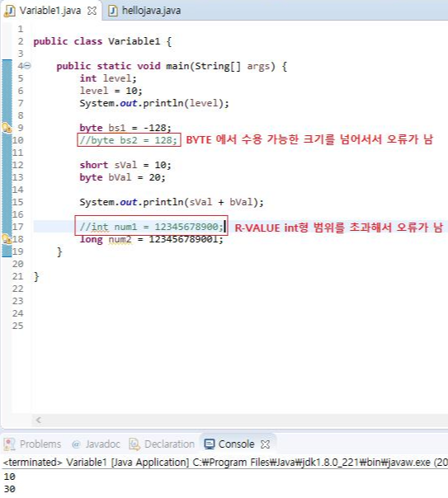Click the Problems tab icon

coord(9,444)
